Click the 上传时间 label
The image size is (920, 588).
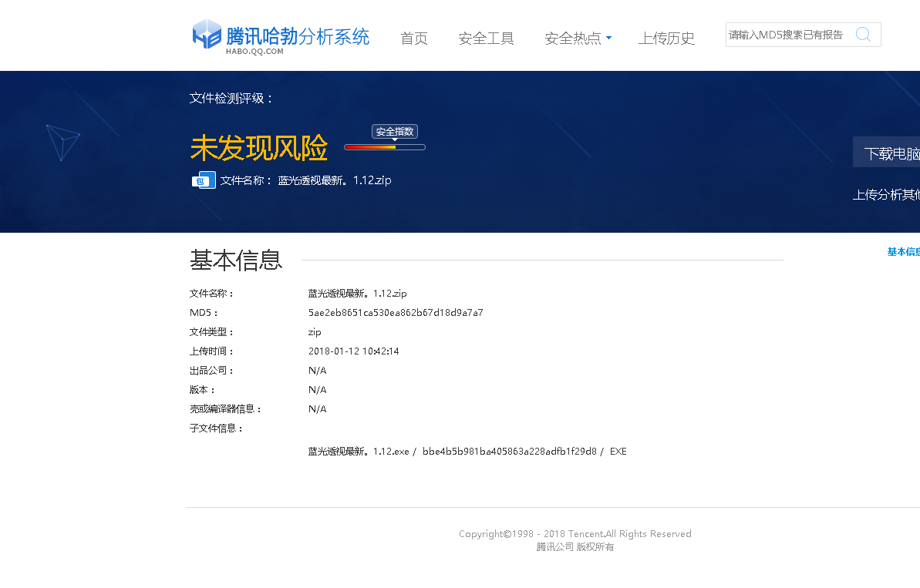tap(212, 351)
